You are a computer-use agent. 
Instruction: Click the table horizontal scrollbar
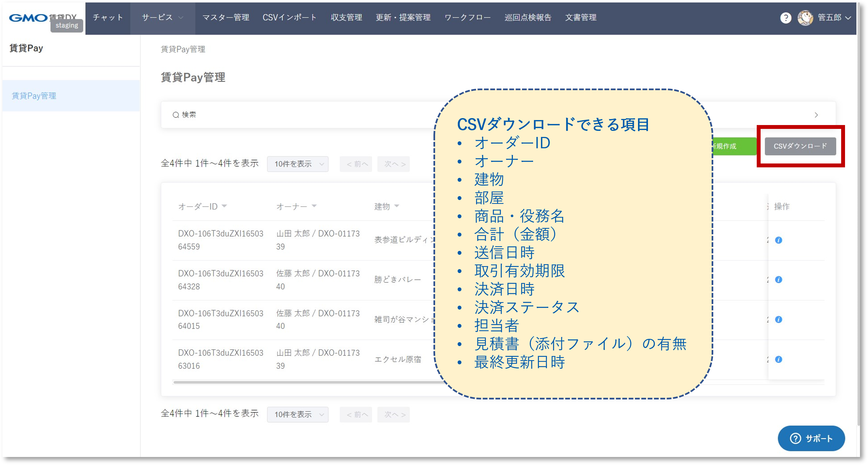303,382
